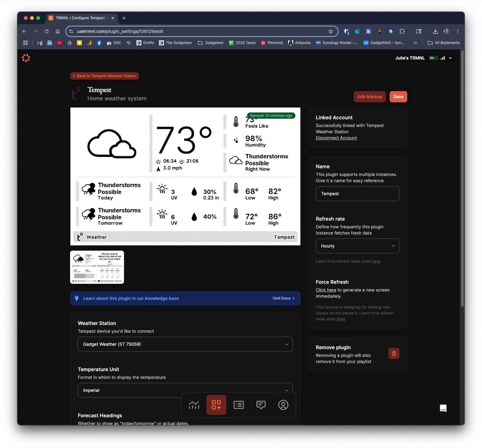The width and height of the screenshot is (482, 448).
Task: Select the TRMNL | Configure Tempest browser tab
Action: [x=80, y=18]
